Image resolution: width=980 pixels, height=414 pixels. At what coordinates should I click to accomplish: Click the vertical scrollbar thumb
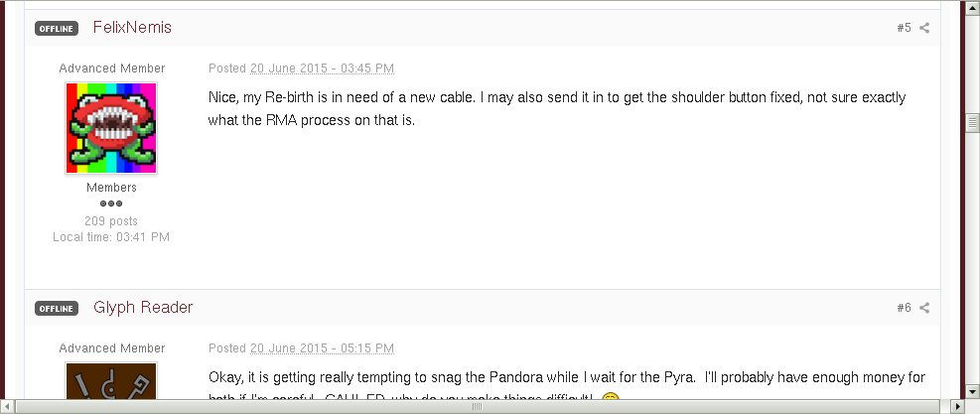[972, 123]
